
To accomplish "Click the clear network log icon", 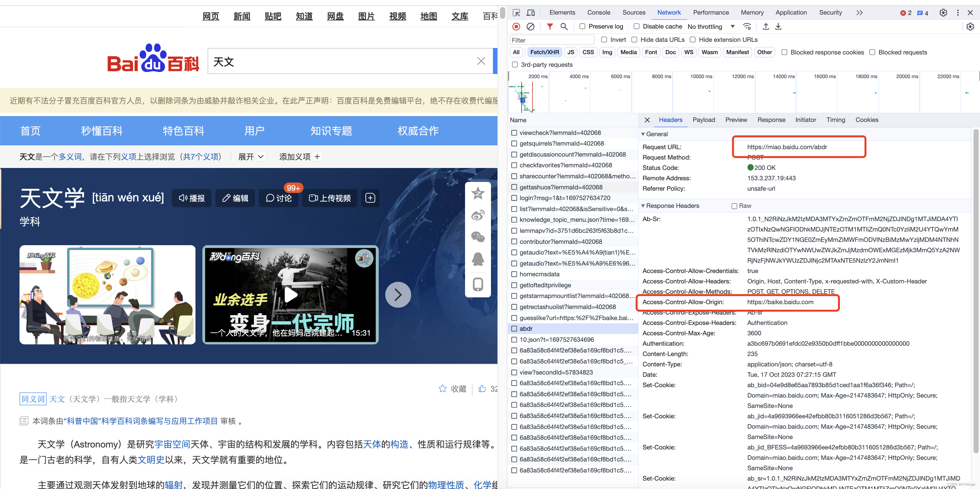I will click(x=531, y=26).
